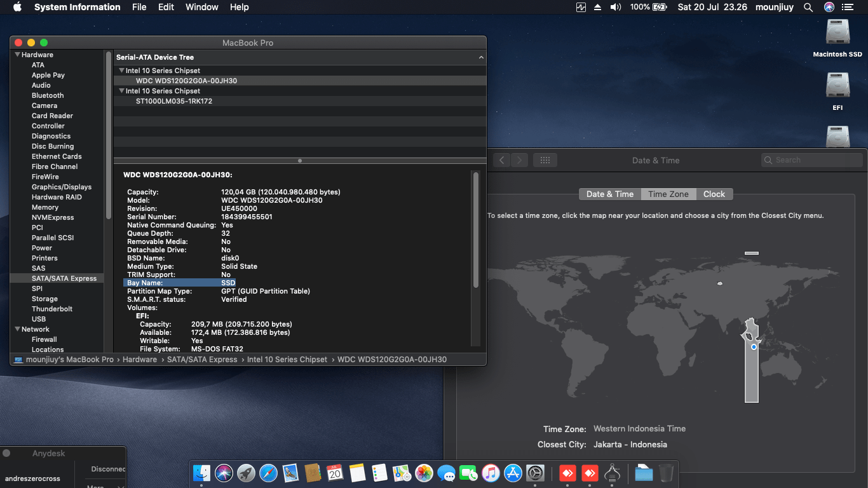The image size is (868, 488).
Task: Open Safari compass icon in Dock
Action: tap(268, 473)
